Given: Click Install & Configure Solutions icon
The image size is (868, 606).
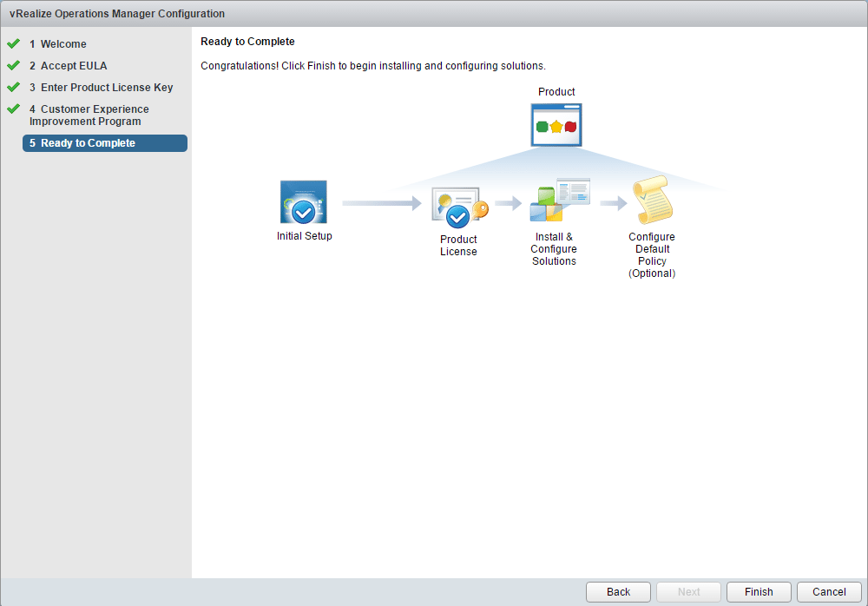Looking at the screenshot, I should pos(560,200).
